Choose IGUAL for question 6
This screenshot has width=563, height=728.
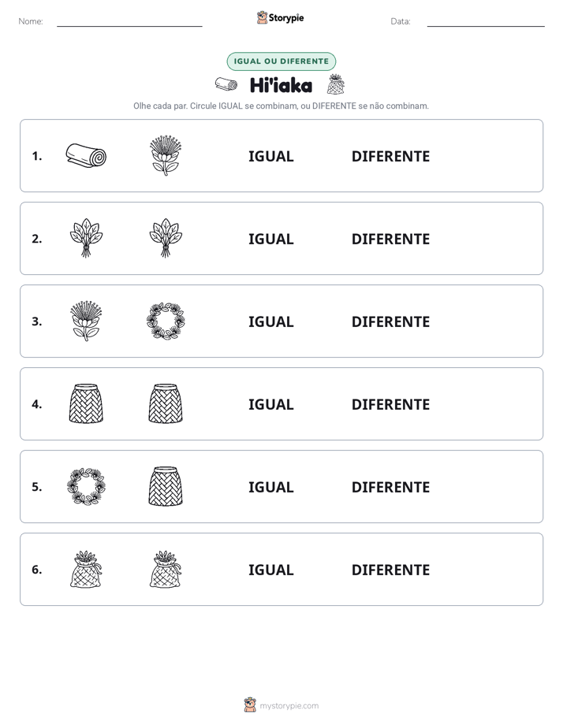point(270,570)
